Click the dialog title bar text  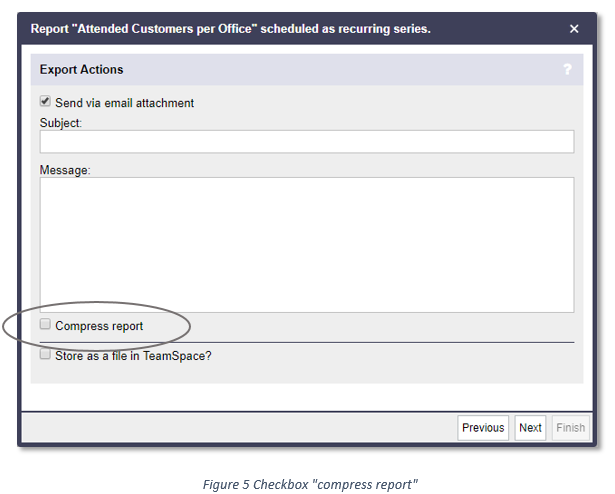pos(231,29)
